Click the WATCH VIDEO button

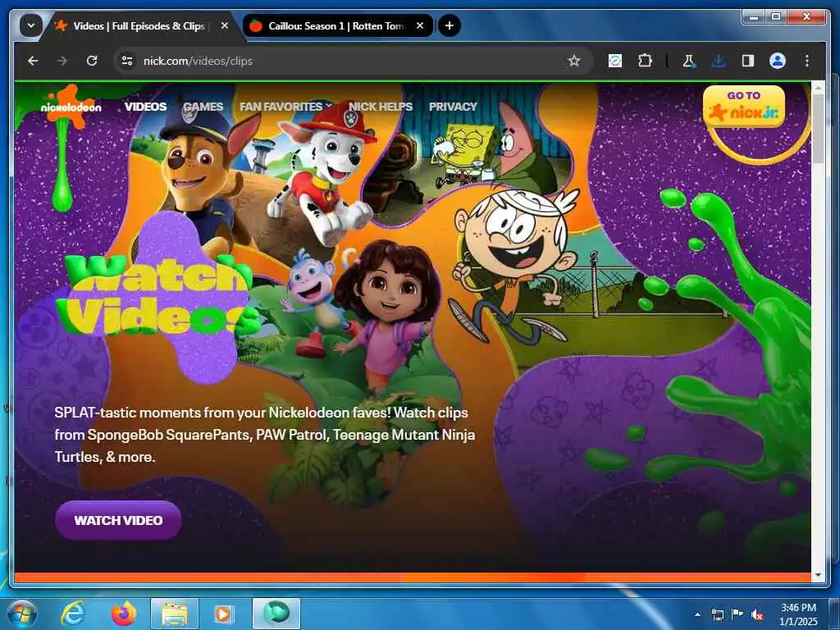(118, 520)
